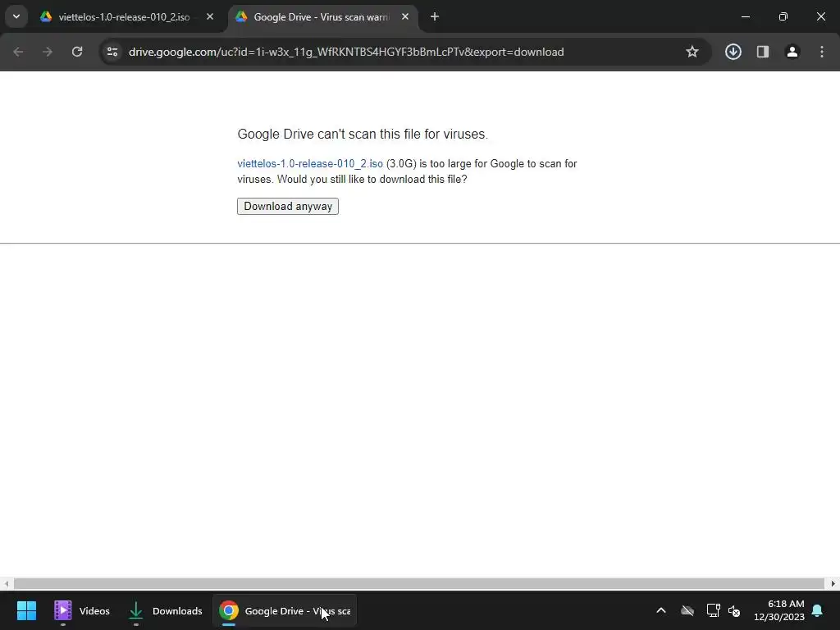The height and width of the screenshot is (630, 840).
Task: Show hidden system tray icons
Action: coord(661,610)
